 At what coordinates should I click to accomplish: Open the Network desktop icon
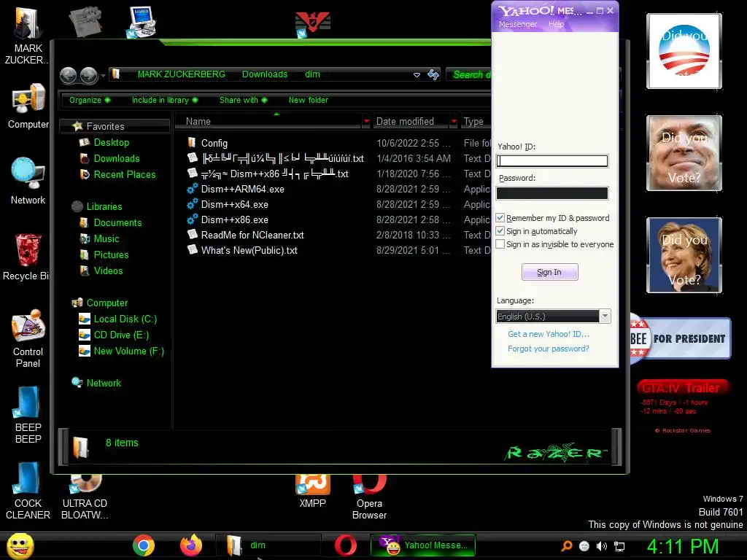[x=28, y=181]
